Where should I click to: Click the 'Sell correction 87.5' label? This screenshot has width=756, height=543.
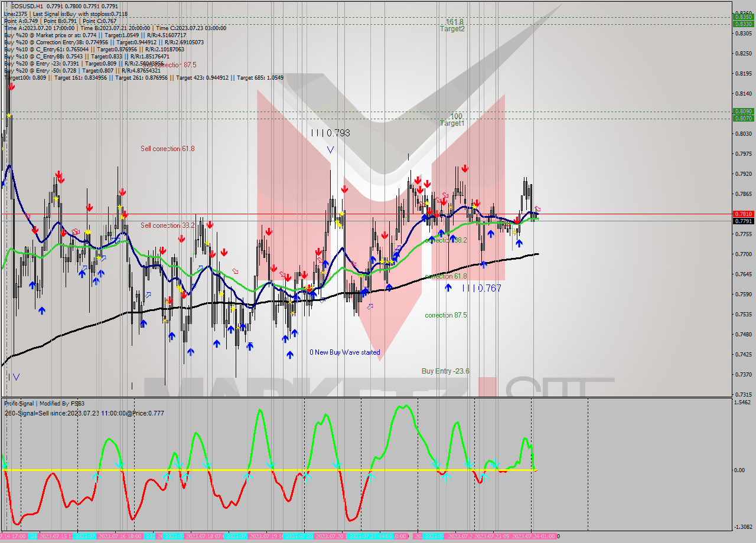[169, 64]
